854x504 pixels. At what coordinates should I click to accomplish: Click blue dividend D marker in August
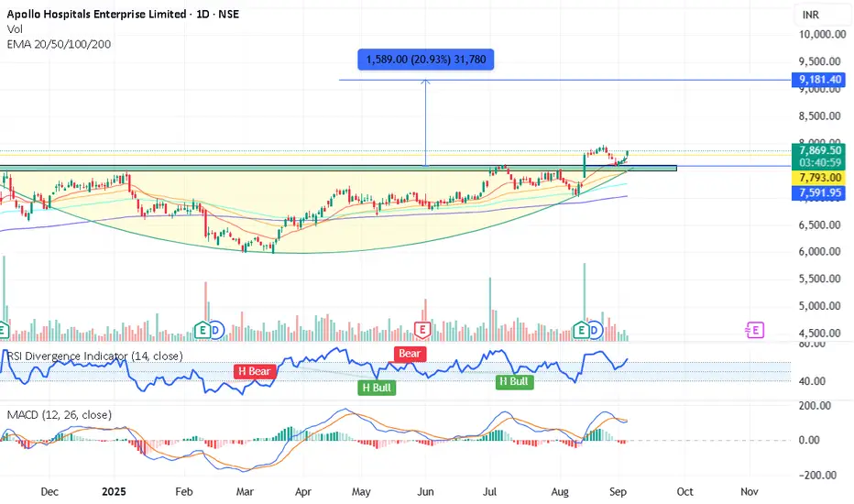click(x=595, y=330)
